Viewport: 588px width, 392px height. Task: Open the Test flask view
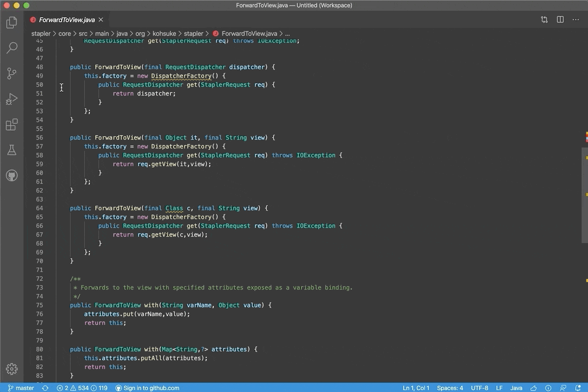click(x=12, y=150)
